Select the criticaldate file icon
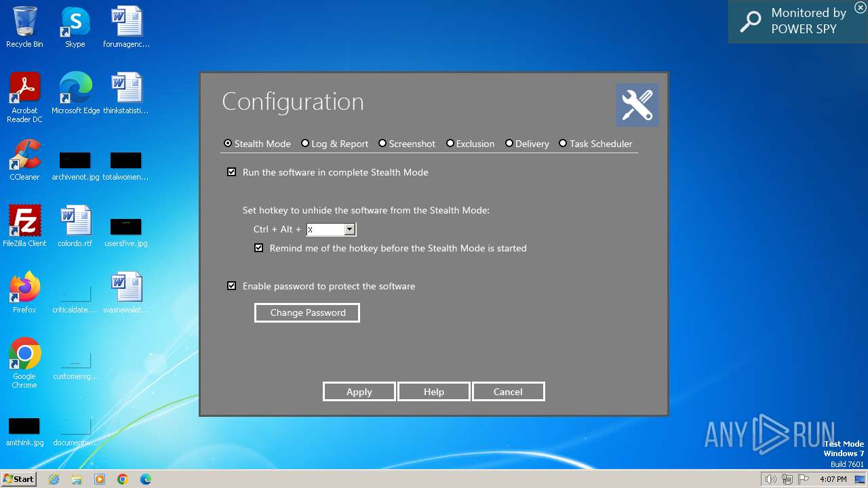Screen dimensions: 868x488 (x=75, y=299)
